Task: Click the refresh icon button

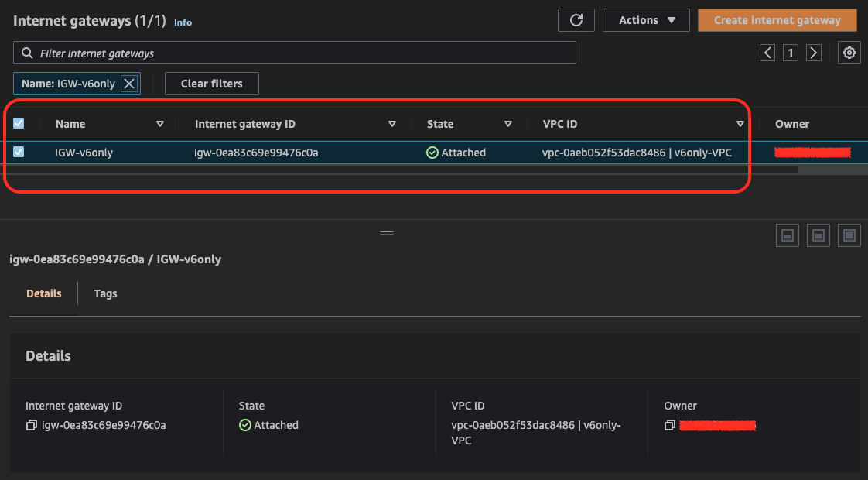Action: pos(576,20)
